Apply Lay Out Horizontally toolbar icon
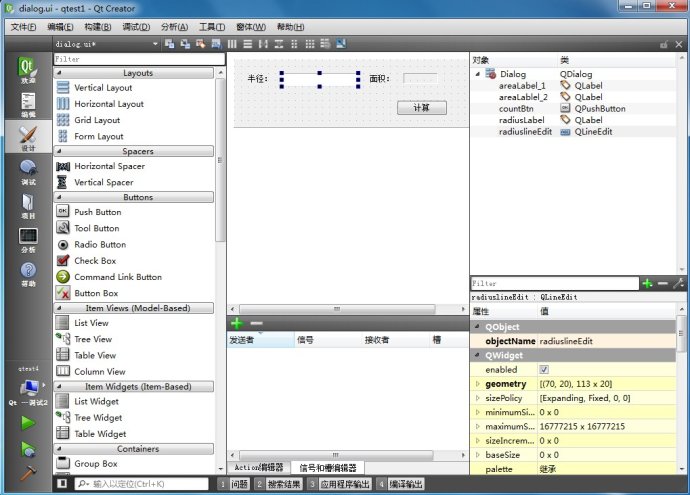 (232, 44)
